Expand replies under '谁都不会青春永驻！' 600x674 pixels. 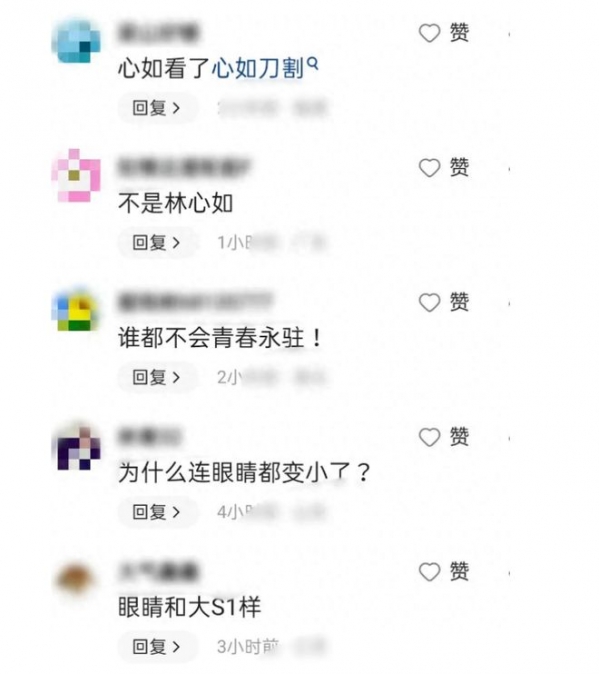pos(157,377)
